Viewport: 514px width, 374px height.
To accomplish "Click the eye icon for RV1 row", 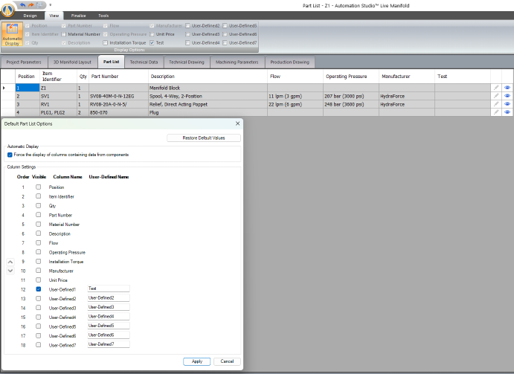I will coord(507,104).
